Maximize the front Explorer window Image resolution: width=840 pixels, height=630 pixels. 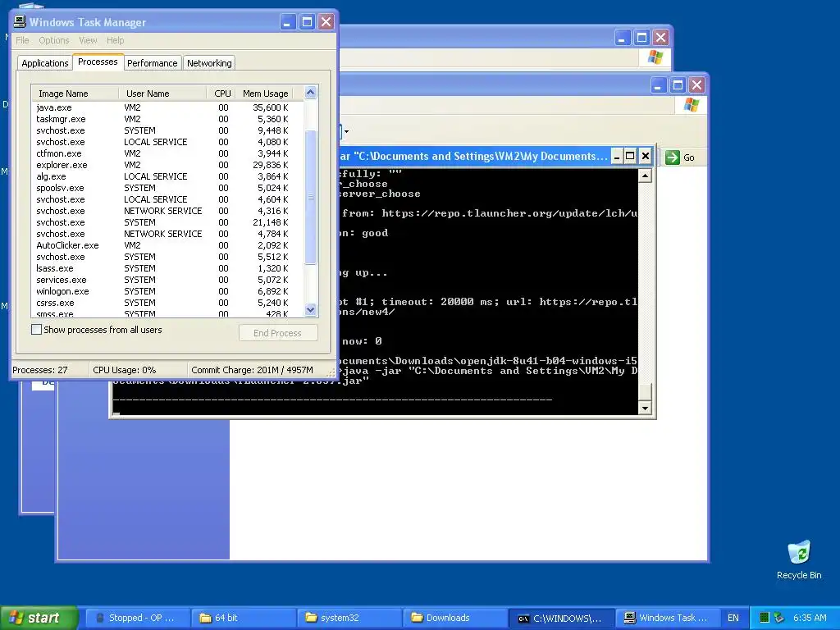click(678, 84)
